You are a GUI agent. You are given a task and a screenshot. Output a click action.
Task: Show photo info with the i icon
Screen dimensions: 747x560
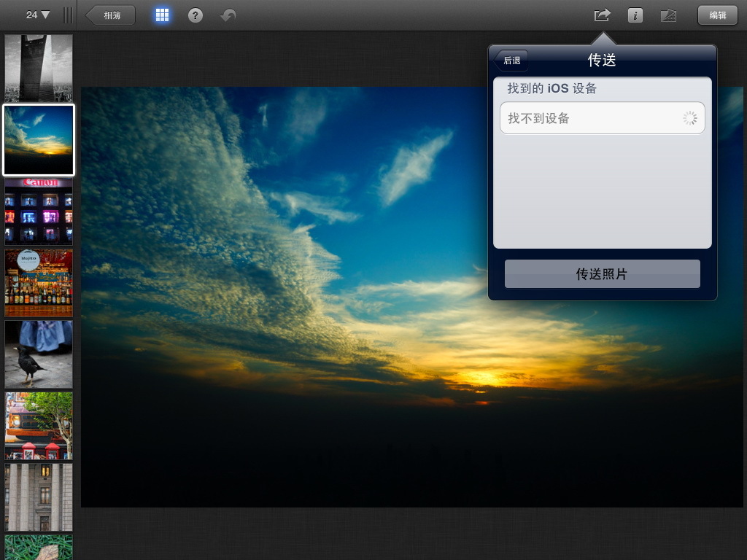coord(634,13)
